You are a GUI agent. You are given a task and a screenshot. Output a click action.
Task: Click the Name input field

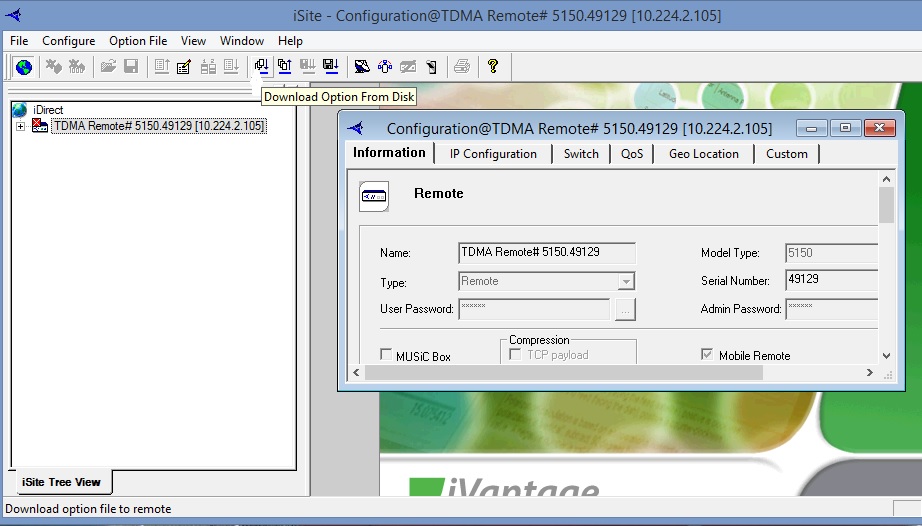coord(546,253)
